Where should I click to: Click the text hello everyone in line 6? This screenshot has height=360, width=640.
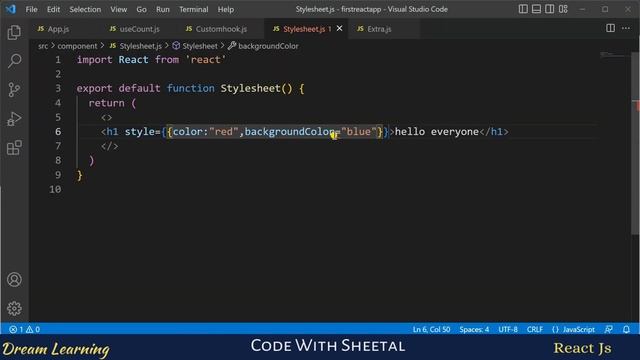point(437,131)
